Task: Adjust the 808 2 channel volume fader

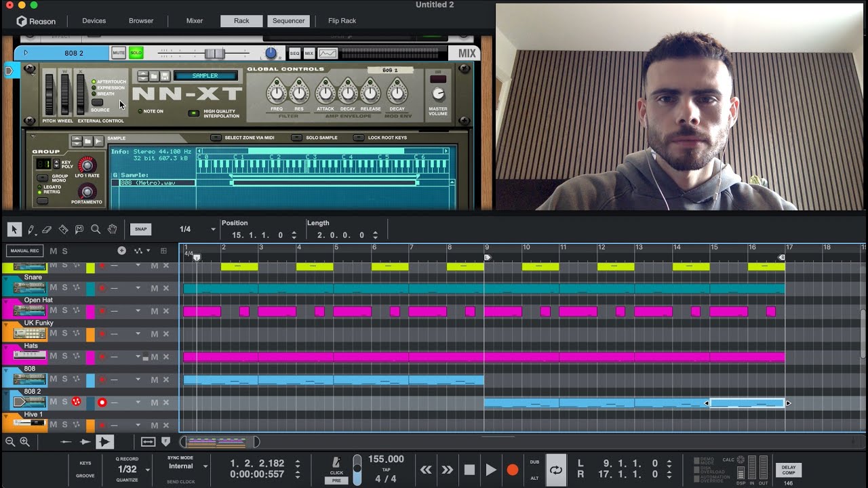Action: click(214, 53)
